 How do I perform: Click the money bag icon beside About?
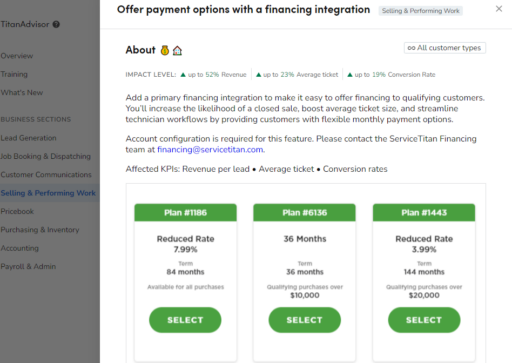click(x=165, y=50)
